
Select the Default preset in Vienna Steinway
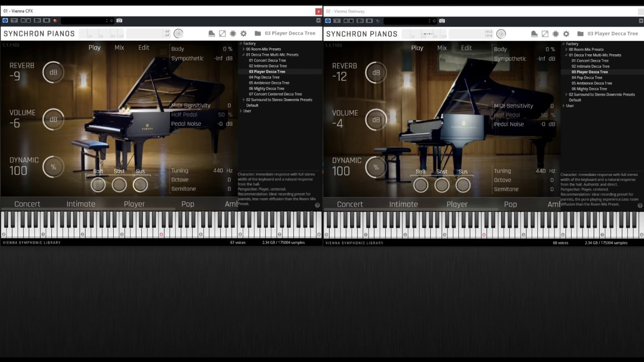click(575, 100)
